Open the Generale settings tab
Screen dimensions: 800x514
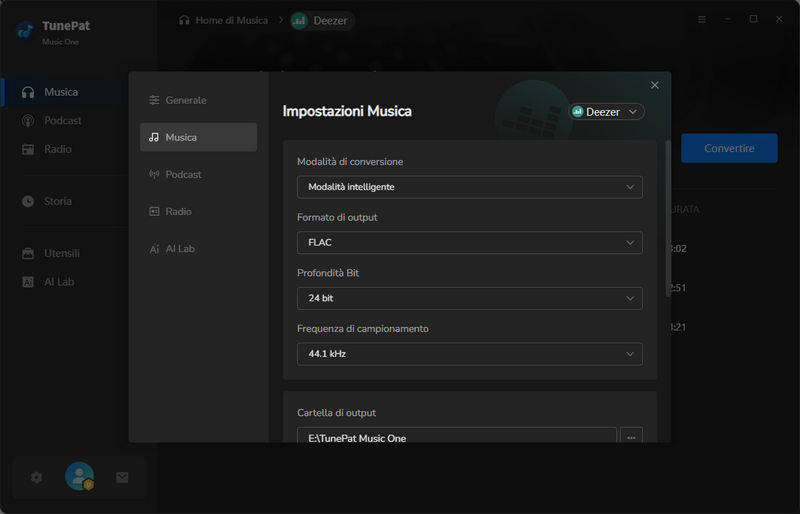[x=198, y=100]
